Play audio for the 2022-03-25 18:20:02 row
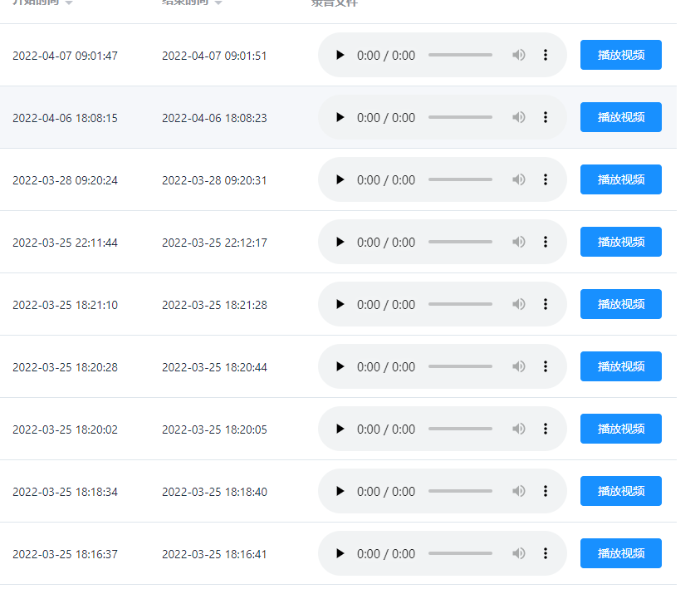Screen dimensions: 700x589 [340, 429]
